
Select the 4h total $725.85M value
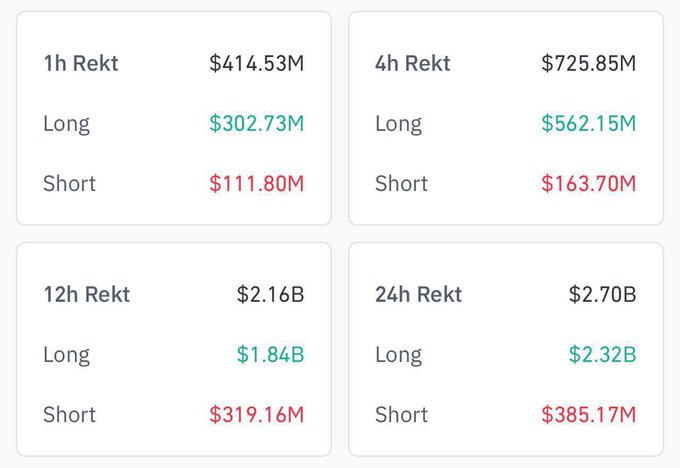588,64
